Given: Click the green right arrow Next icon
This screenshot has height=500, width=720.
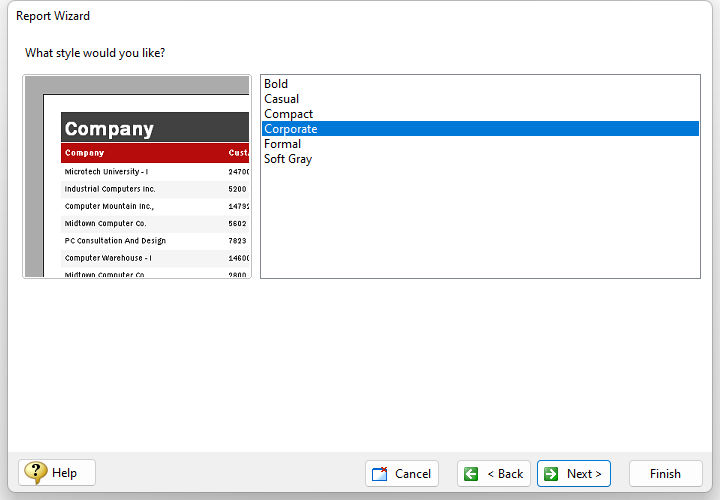Looking at the screenshot, I should coord(551,473).
